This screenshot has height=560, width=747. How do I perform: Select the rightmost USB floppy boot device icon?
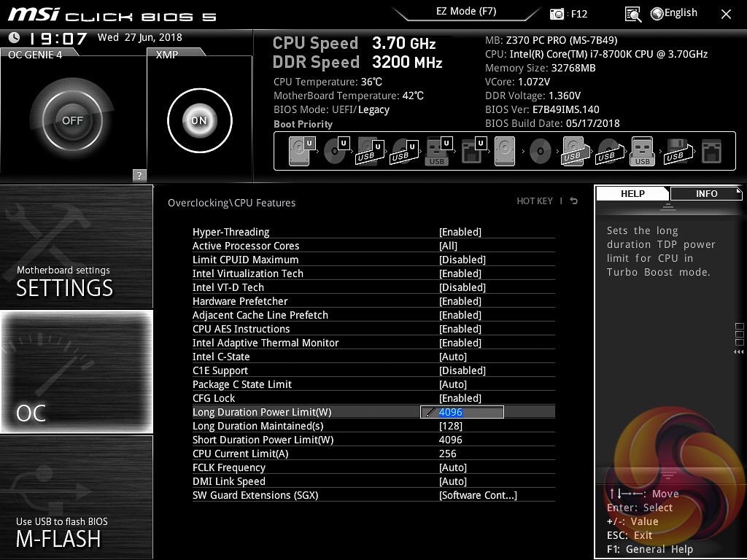[x=676, y=152]
